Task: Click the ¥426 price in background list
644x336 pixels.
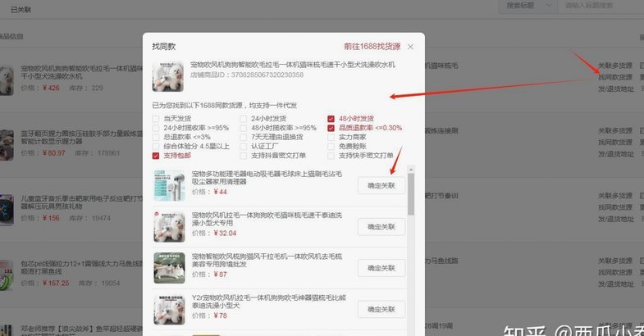Action: click(x=51, y=88)
